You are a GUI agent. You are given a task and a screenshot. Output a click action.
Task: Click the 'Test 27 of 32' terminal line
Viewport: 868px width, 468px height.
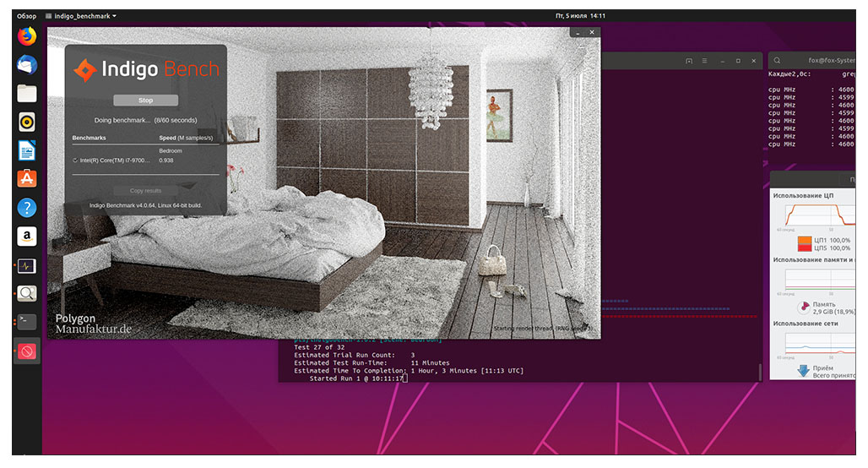point(319,347)
